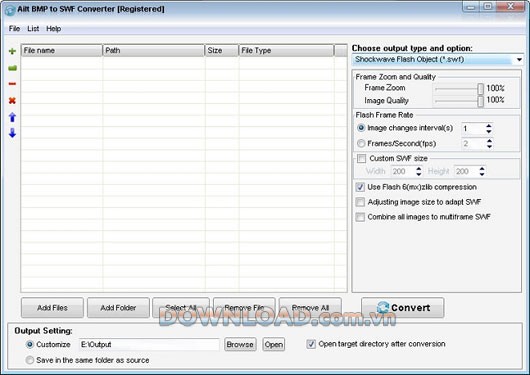Image resolution: width=530 pixels, height=375 pixels.
Task: Uncheck Use Flash 6(mx) zlib compression
Action: [360, 187]
